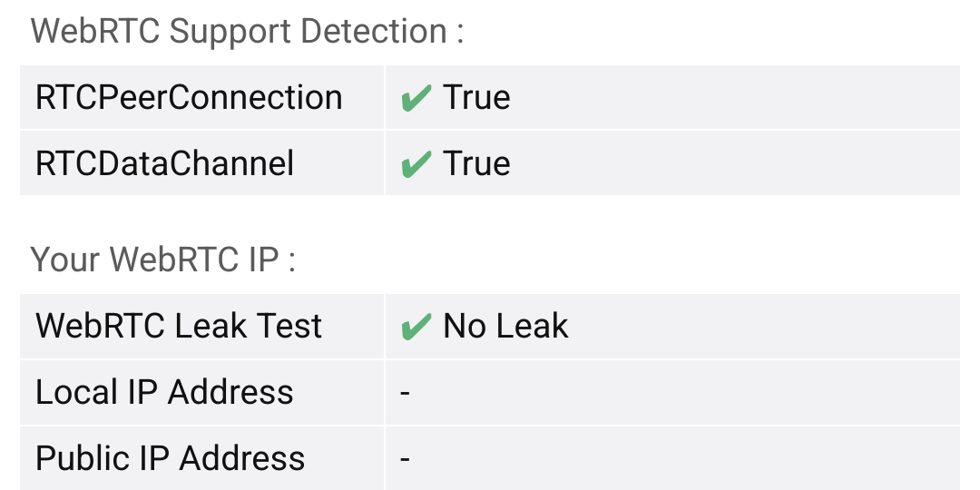
Task: Click the Public IP Address label
Action: point(170,458)
